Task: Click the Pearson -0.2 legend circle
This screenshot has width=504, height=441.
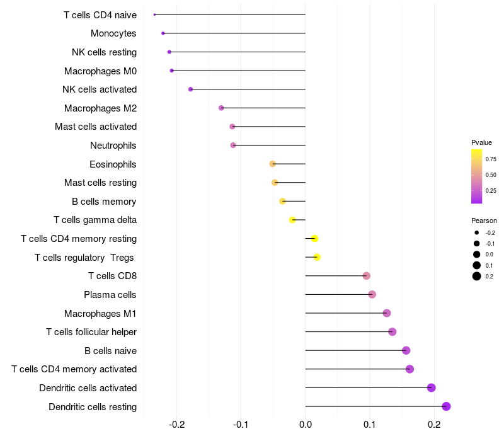Action: 477,232
